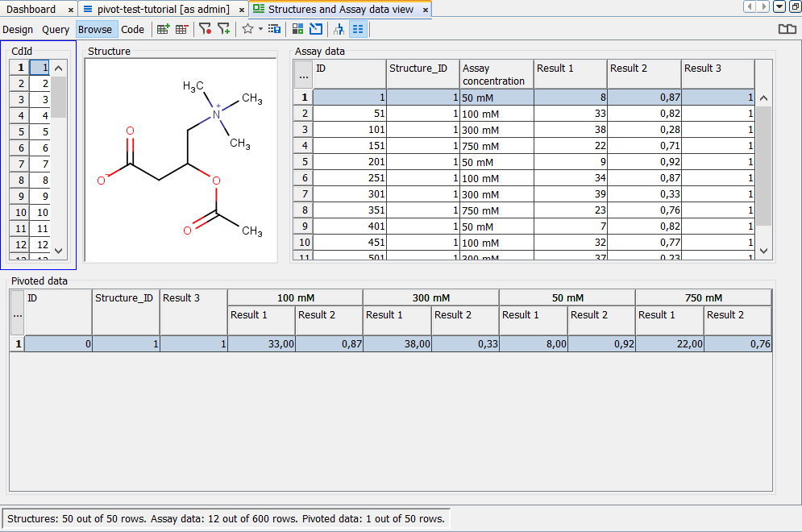
Task: Open the pivot-test-tutorial tab
Action: (x=163, y=9)
